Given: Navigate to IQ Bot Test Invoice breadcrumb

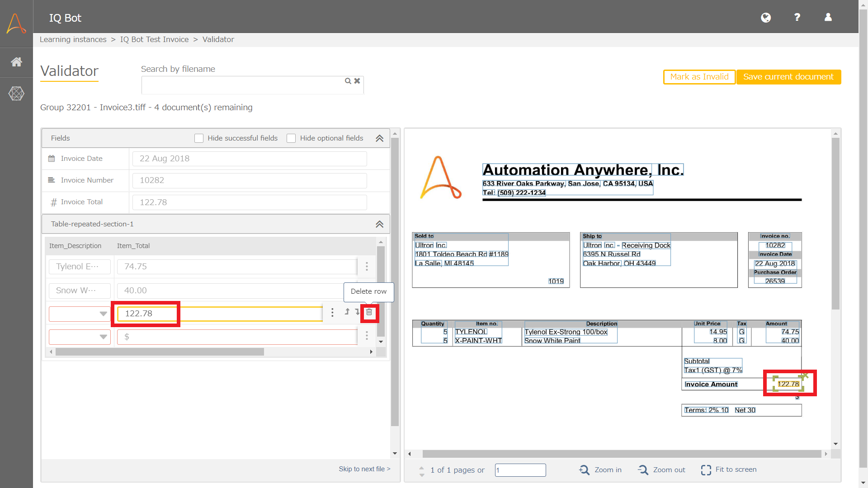Looking at the screenshot, I should 155,40.
